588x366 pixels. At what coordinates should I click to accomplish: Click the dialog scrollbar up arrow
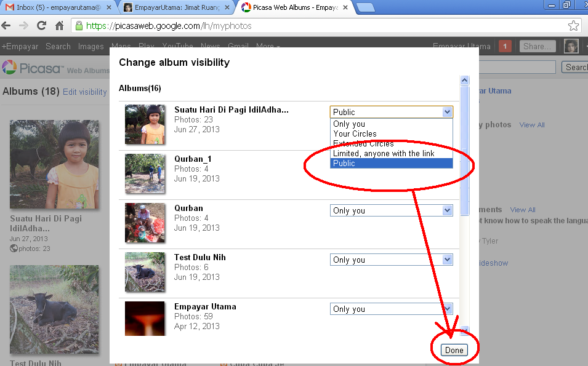click(465, 80)
